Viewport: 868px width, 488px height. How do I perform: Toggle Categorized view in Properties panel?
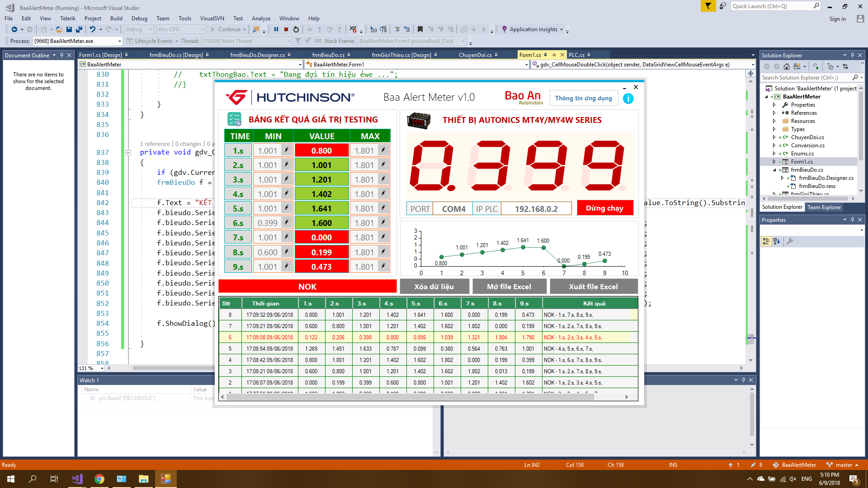[x=766, y=241]
